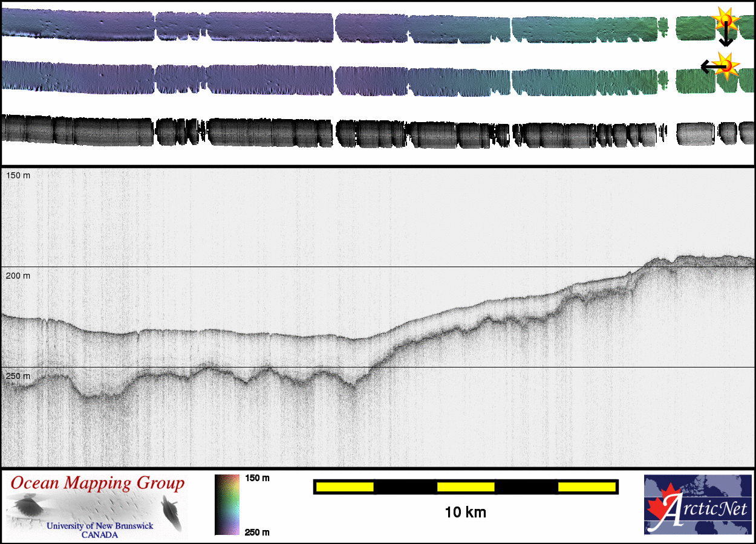Click the rightmost yellow scale bar segment

coord(587,487)
